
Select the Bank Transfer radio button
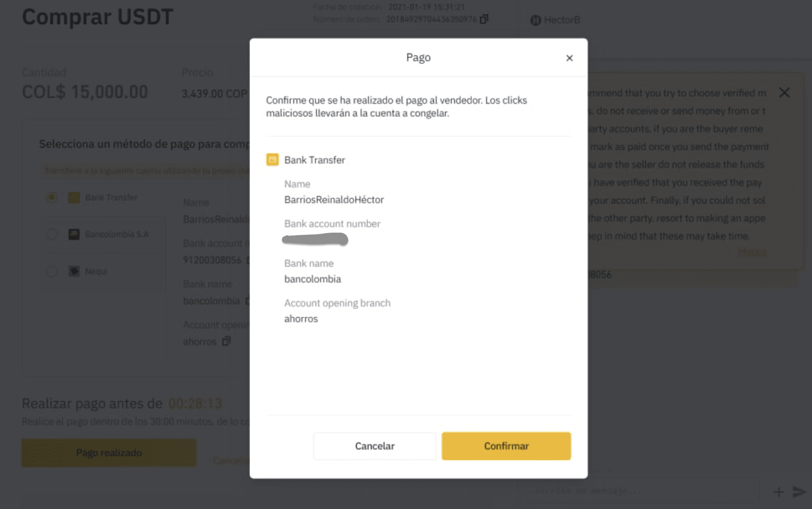pos(51,198)
